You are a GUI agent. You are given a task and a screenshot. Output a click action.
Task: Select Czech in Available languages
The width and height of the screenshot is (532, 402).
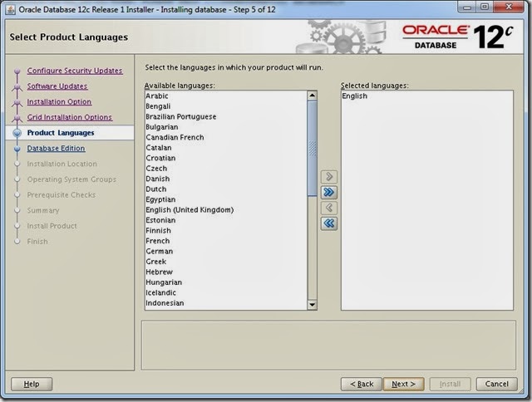coord(225,169)
